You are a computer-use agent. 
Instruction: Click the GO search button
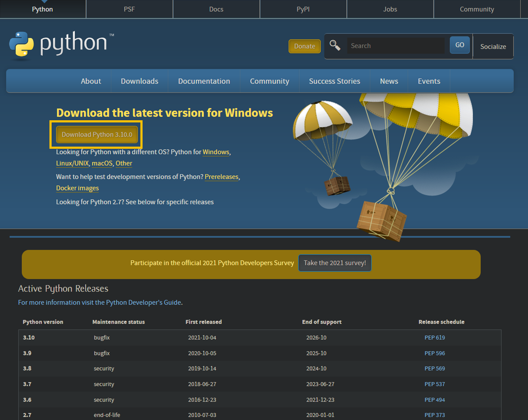coord(460,45)
